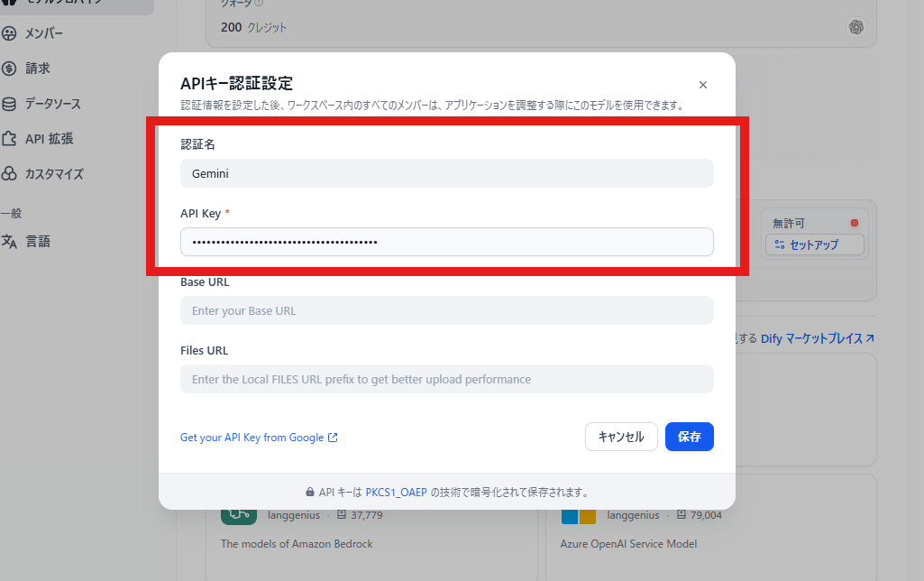Viewport: 924px width, 581px height.
Task: Open Get your API Key from Google link
Action: 259,438
